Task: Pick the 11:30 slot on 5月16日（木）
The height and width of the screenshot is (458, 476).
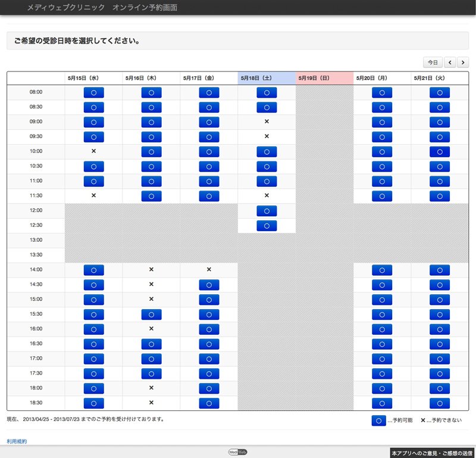Action: coord(151,196)
